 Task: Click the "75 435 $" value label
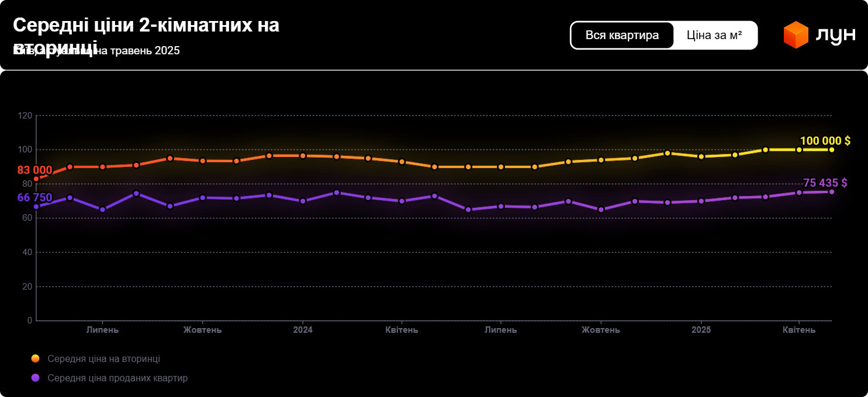(825, 183)
